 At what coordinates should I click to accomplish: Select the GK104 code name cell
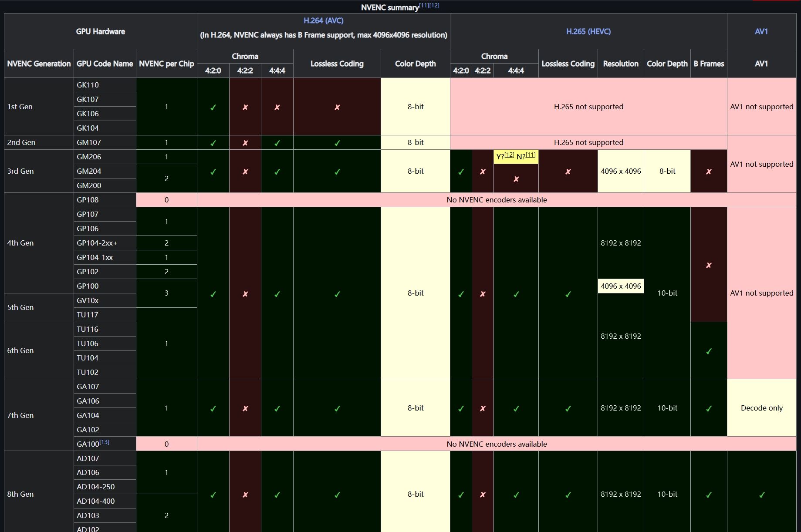[105, 128]
